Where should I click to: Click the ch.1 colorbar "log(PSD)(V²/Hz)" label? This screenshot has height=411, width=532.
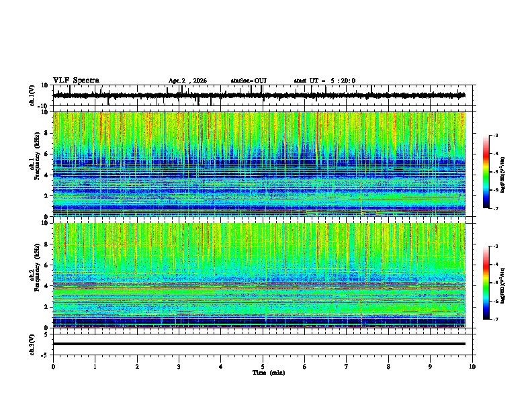[502, 175]
